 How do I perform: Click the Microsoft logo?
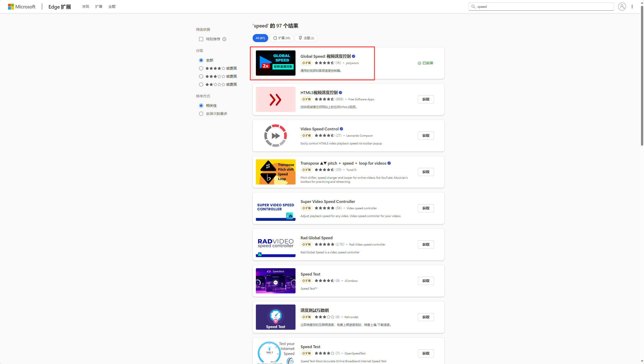tap(21, 7)
